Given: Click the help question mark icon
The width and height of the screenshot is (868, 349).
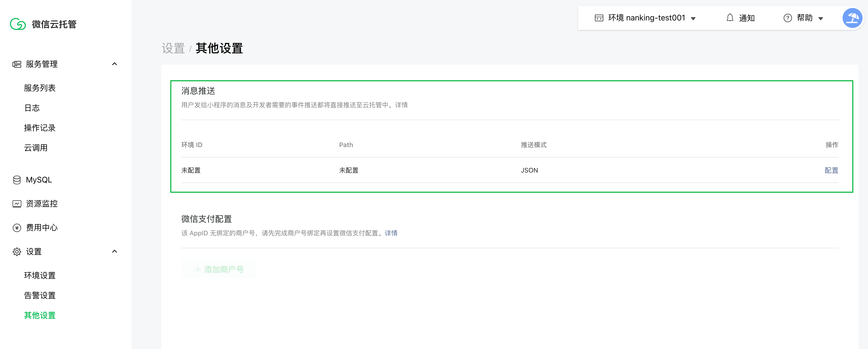Looking at the screenshot, I should point(788,18).
